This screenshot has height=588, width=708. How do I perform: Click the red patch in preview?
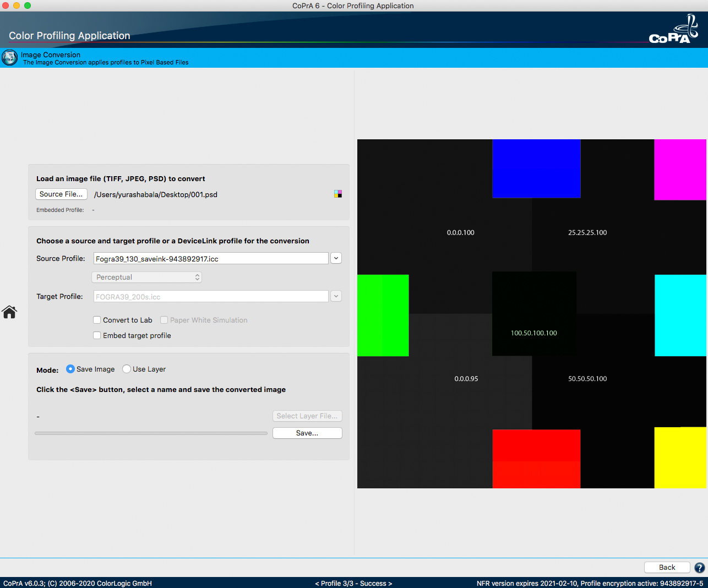536,459
